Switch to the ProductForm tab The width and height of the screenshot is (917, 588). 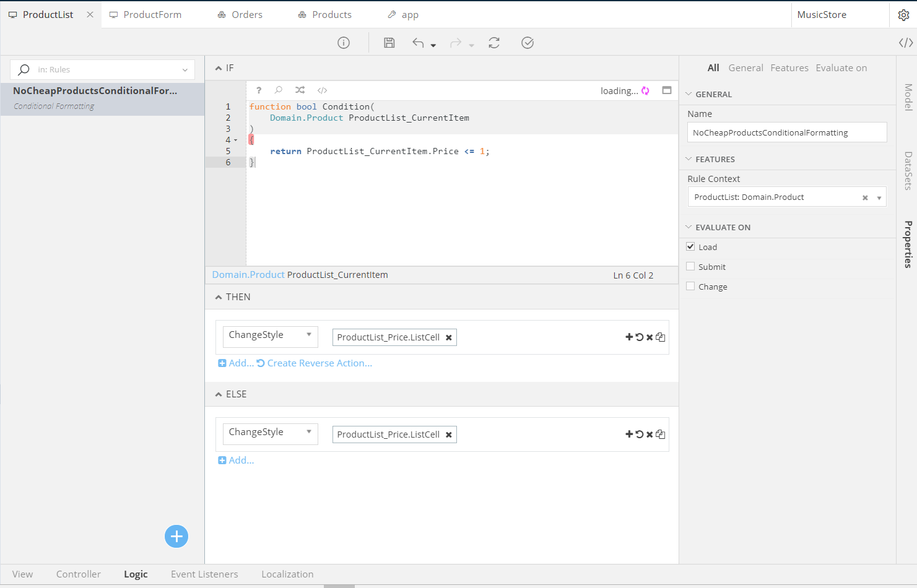pos(152,15)
